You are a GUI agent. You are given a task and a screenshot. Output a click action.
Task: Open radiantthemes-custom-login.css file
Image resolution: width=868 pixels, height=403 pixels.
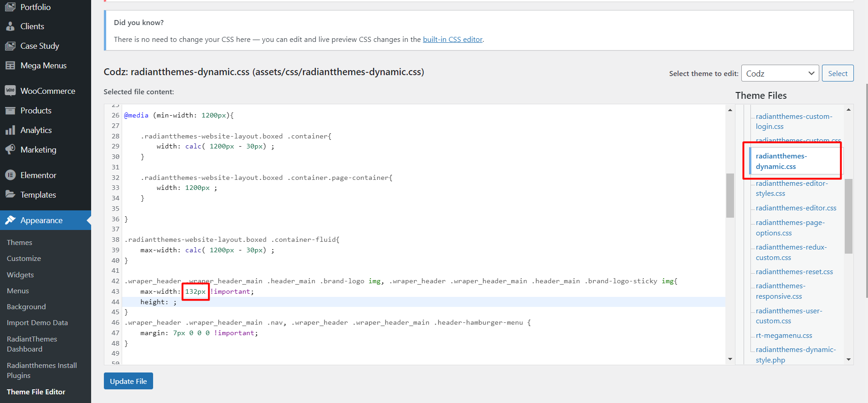[x=794, y=121]
